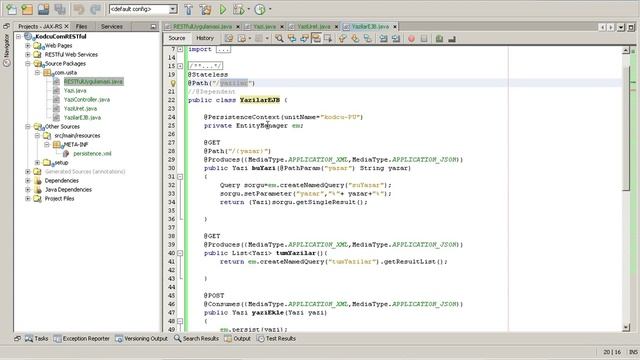640x360 pixels.
Task: Expand the Project Files node
Action: (x=28, y=198)
